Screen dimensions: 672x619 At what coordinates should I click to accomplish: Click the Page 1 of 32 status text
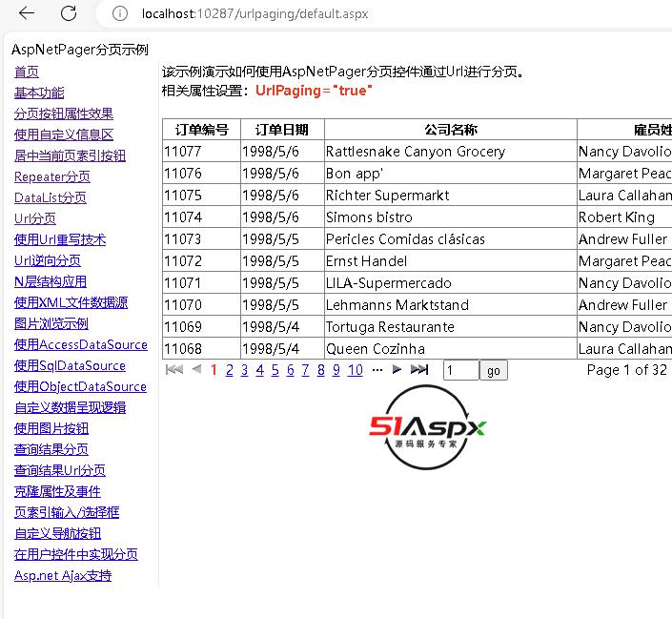[x=627, y=370]
